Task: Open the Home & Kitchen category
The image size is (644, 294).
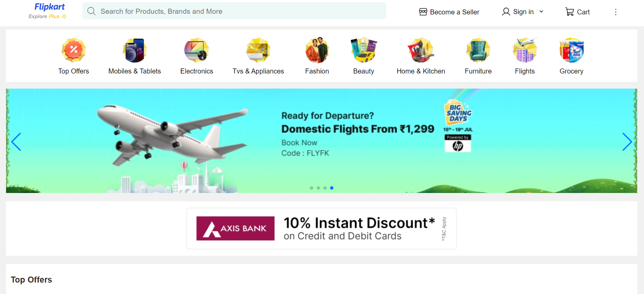Action: (421, 56)
